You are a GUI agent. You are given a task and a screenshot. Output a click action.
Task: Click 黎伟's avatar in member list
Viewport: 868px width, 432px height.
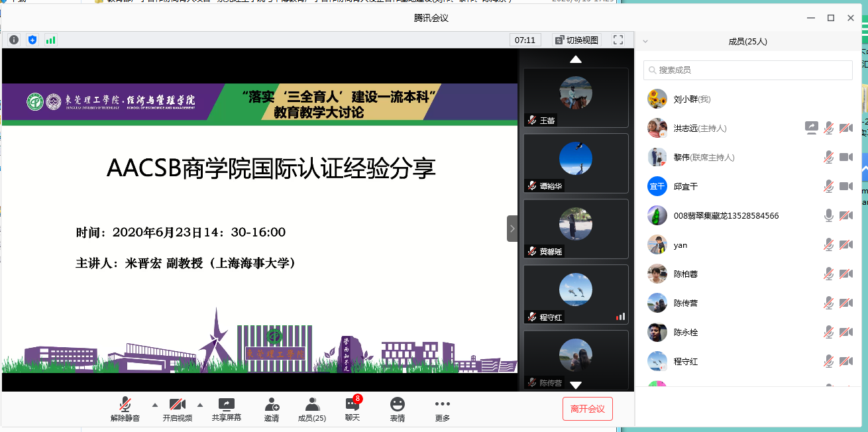point(657,157)
